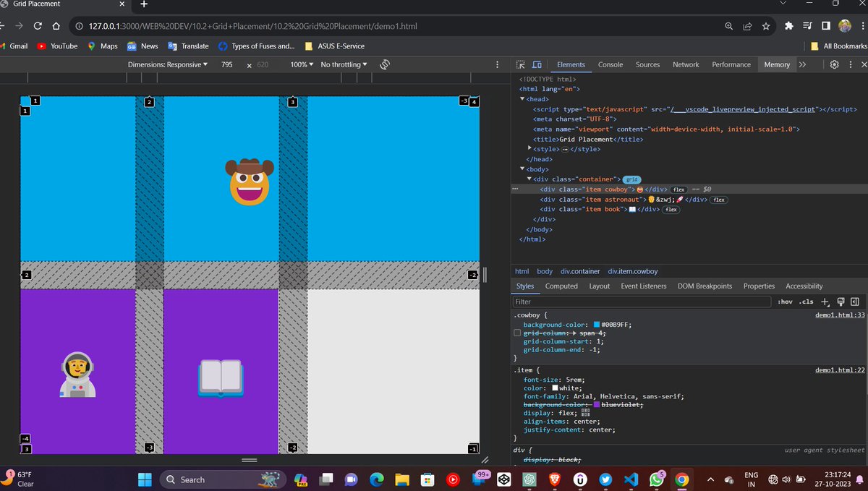Open the Dimensions: Responsive dropdown

pos(167,64)
